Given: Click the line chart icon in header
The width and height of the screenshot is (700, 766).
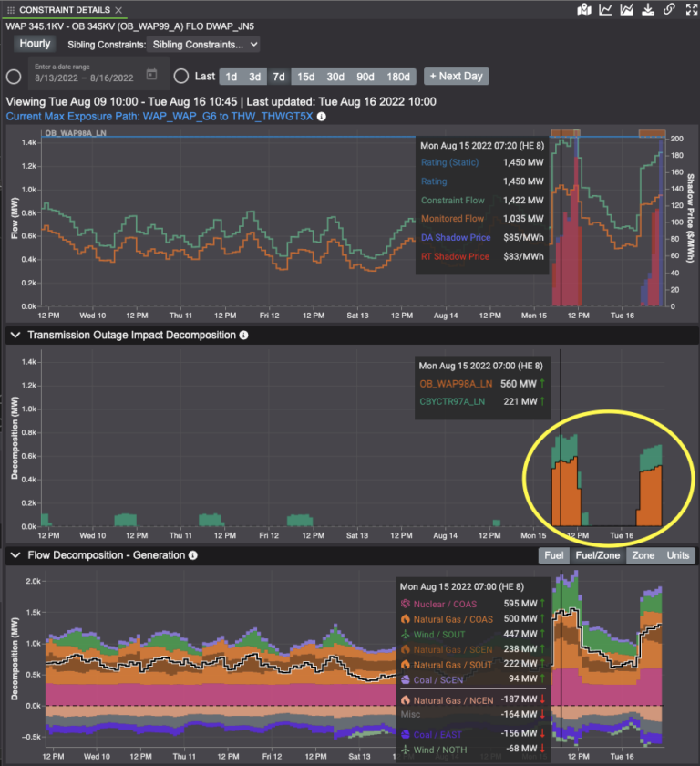Looking at the screenshot, I should [606, 9].
